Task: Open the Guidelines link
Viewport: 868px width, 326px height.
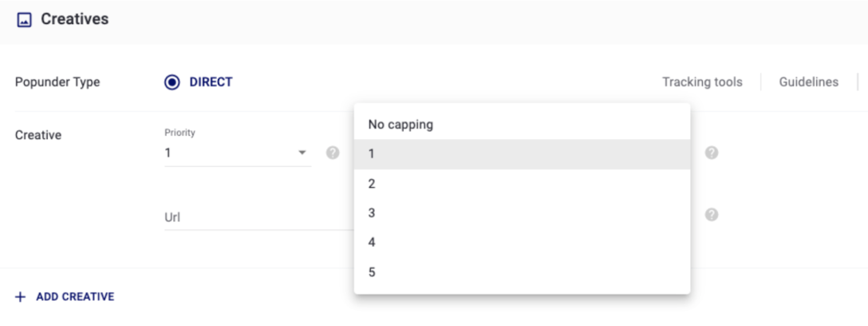Action: (808, 81)
